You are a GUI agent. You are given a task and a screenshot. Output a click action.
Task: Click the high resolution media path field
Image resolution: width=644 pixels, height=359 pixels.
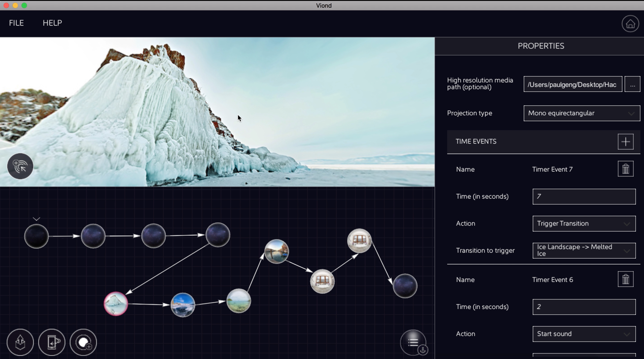572,84
